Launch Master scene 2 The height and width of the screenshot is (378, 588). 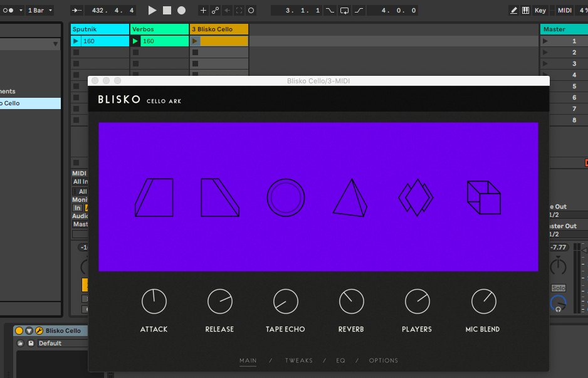(x=545, y=53)
